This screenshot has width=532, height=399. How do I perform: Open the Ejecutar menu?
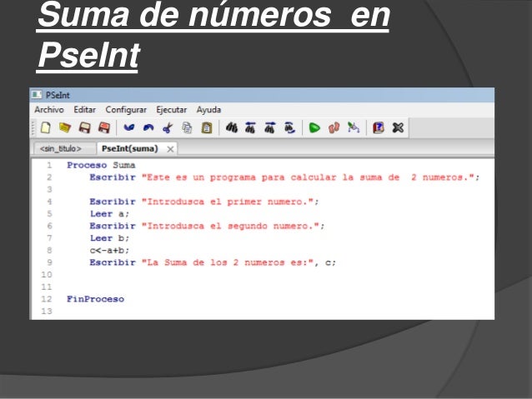coord(171,110)
